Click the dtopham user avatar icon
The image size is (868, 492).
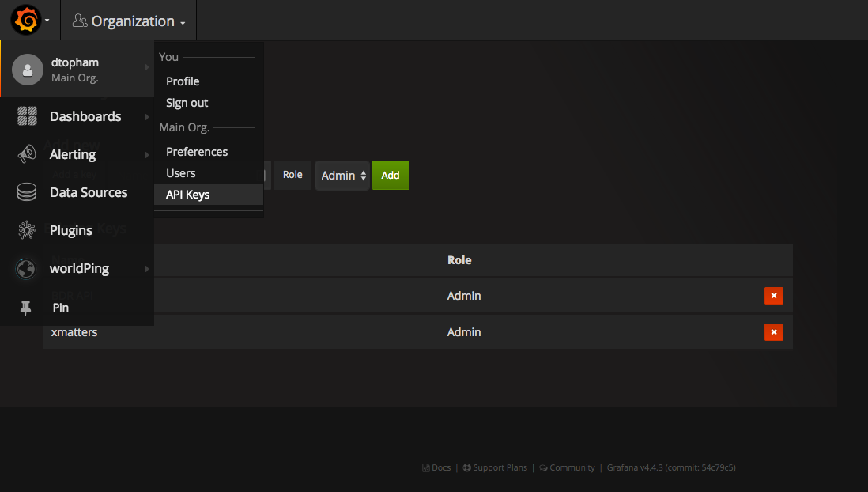28,70
